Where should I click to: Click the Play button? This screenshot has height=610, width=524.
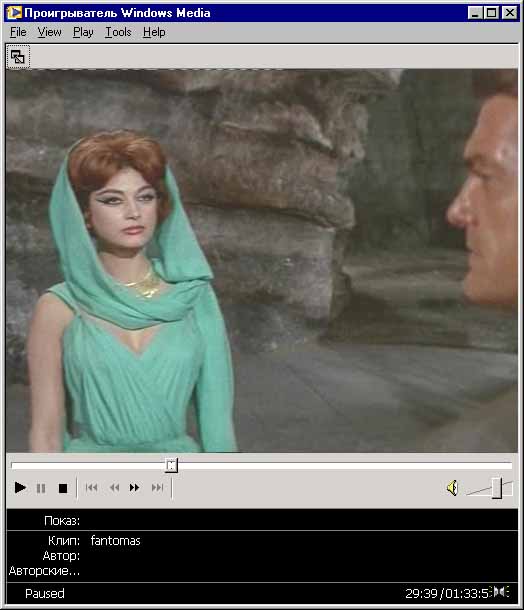[x=20, y=487]
